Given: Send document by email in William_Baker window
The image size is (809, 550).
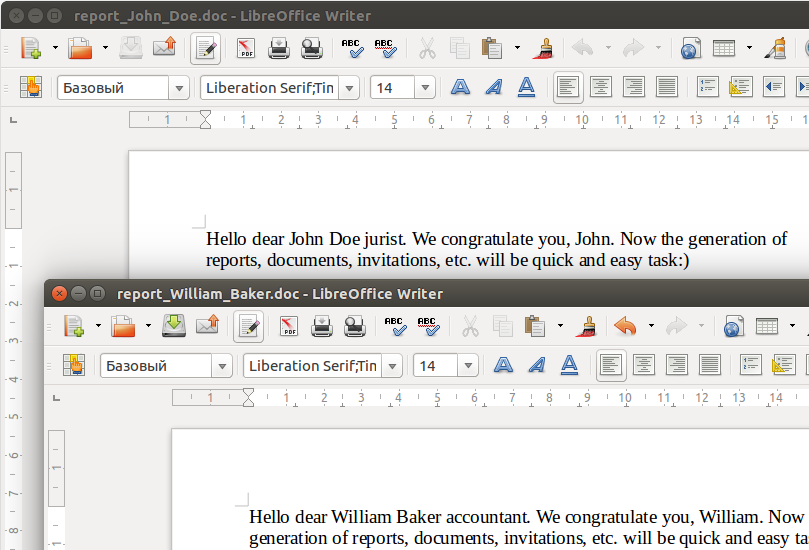Looking at the screenshot, I should tap(207, 326).
